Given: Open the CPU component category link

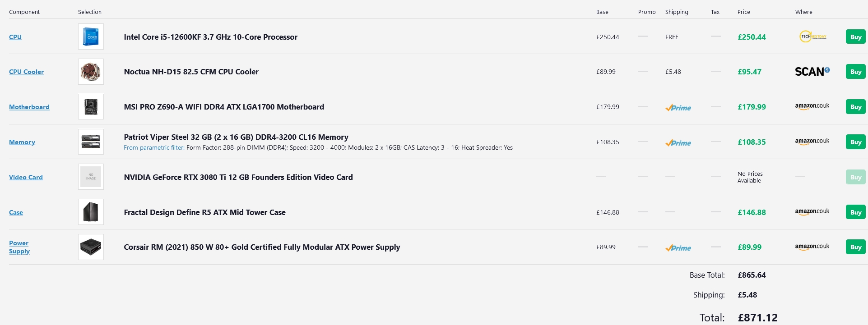Looking at the screenshot, I should [15, 37].
